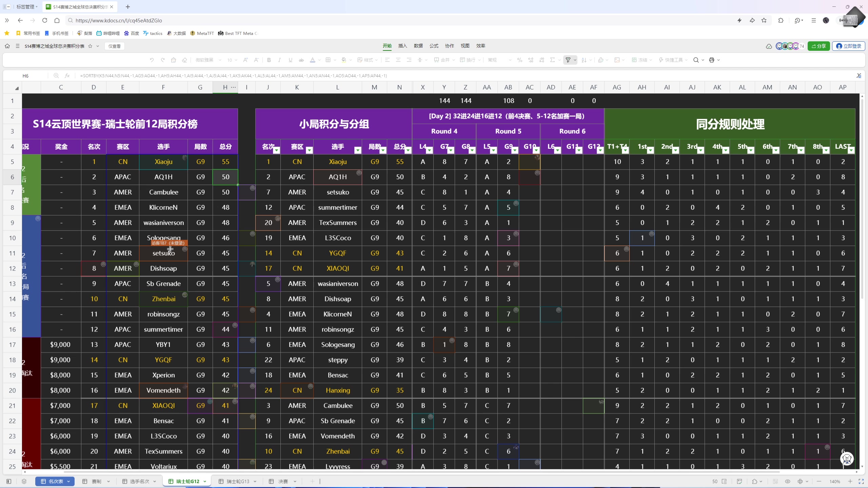Viewport: 868px width, 488px height.
Task: Click zoom in plus button
Action: [x=850, y=481]
